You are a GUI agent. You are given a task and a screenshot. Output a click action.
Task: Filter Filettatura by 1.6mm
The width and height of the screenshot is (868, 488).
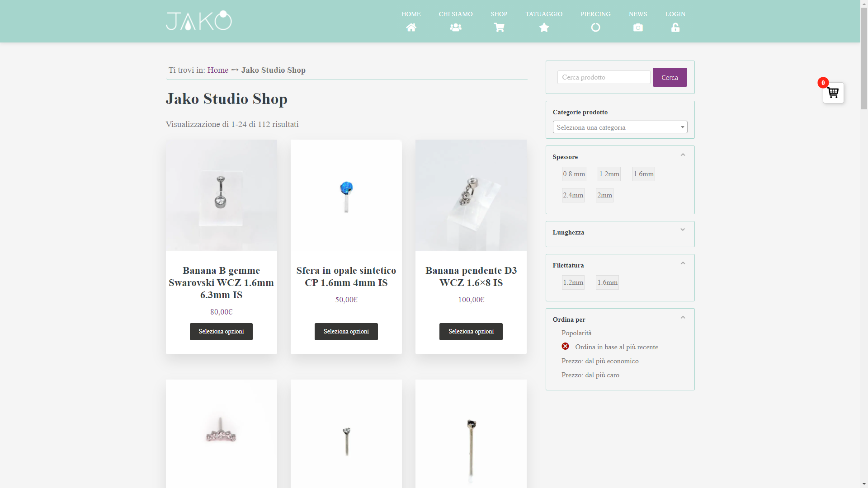[x=607, y=282]
